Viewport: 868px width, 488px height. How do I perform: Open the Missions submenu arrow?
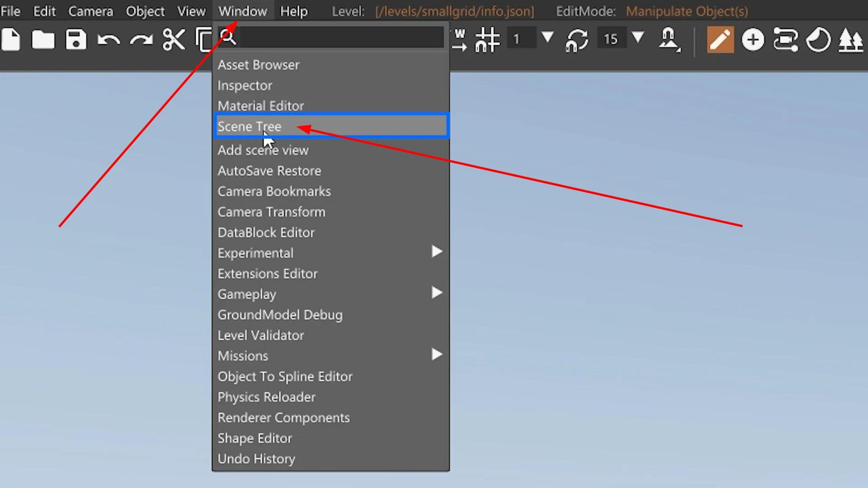(x=436, y=355)
